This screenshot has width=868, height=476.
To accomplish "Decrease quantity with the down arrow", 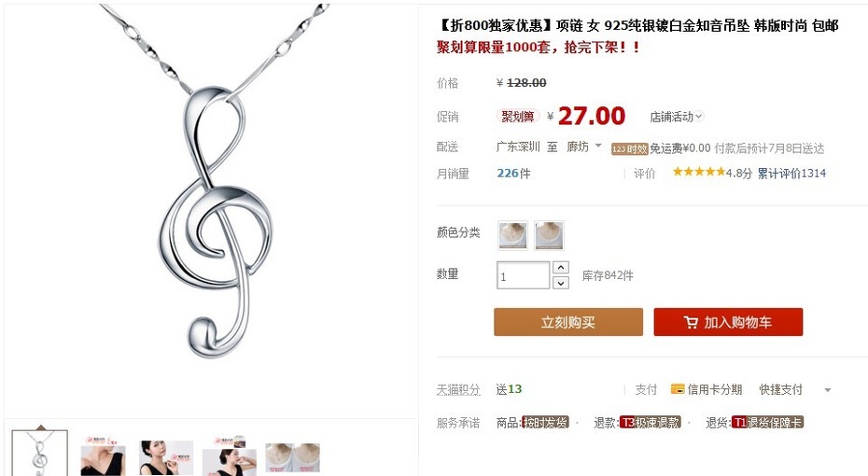I will click(x=561, y=283).
